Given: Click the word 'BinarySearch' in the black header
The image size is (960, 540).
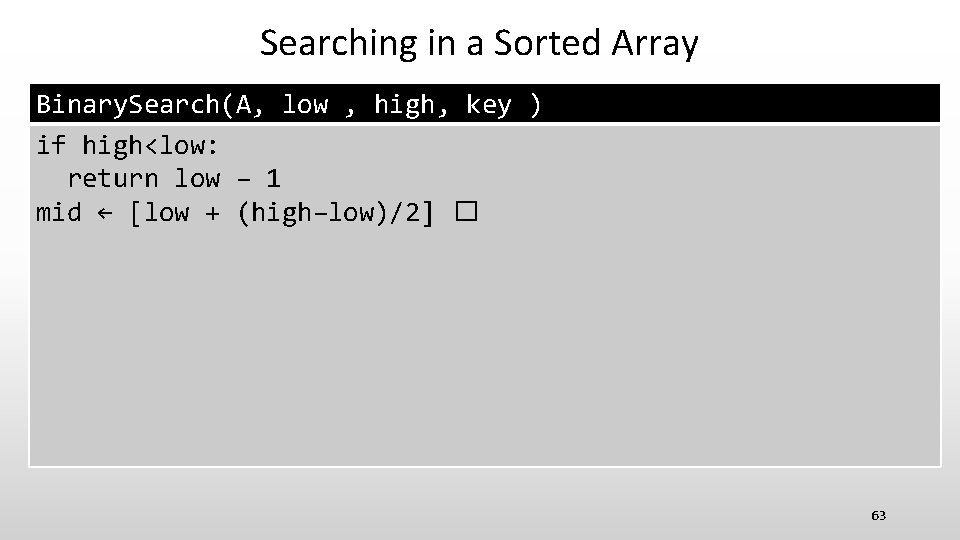Looking at the screenshot, I should [x=128, y=104].
